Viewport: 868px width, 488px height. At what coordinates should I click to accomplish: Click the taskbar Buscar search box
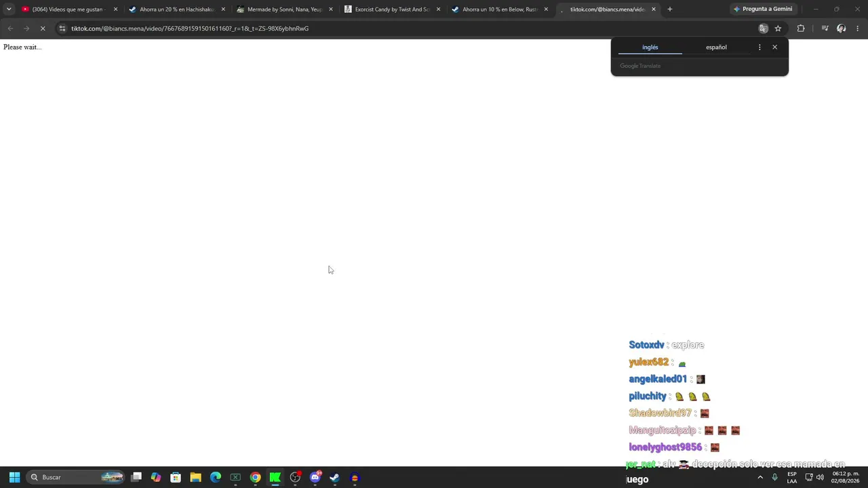76,477
